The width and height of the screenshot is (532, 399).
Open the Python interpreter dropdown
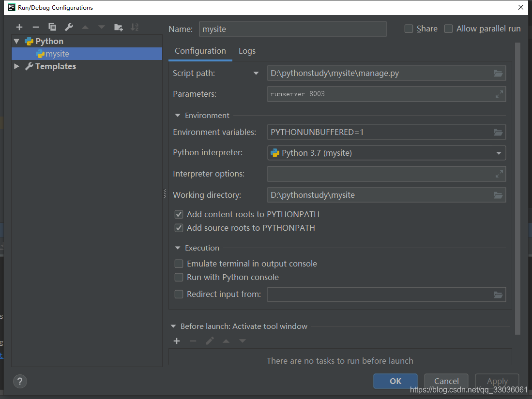(x=499, y=153)
